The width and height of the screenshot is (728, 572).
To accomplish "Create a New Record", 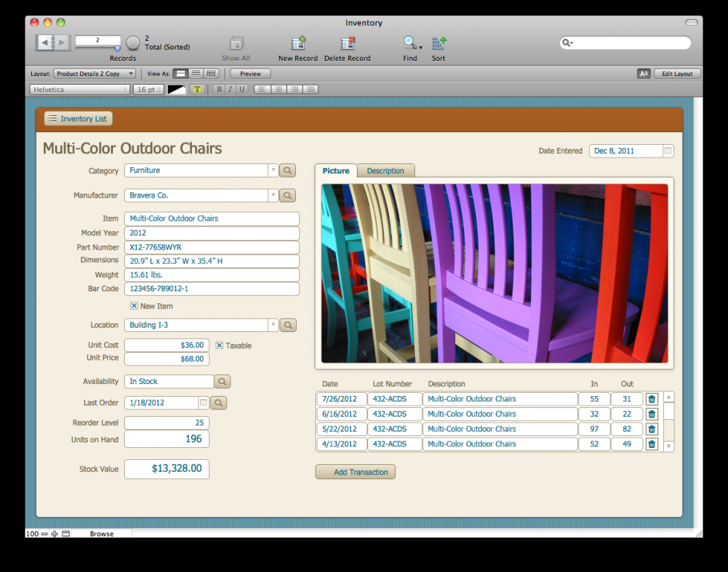I will 298,43.
